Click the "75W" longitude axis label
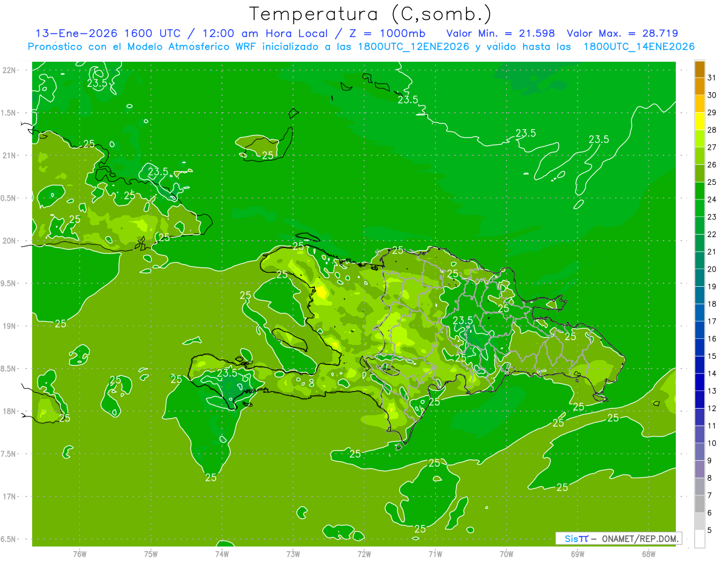The width and height of the screenshot is (728, 562). [151, 554]
